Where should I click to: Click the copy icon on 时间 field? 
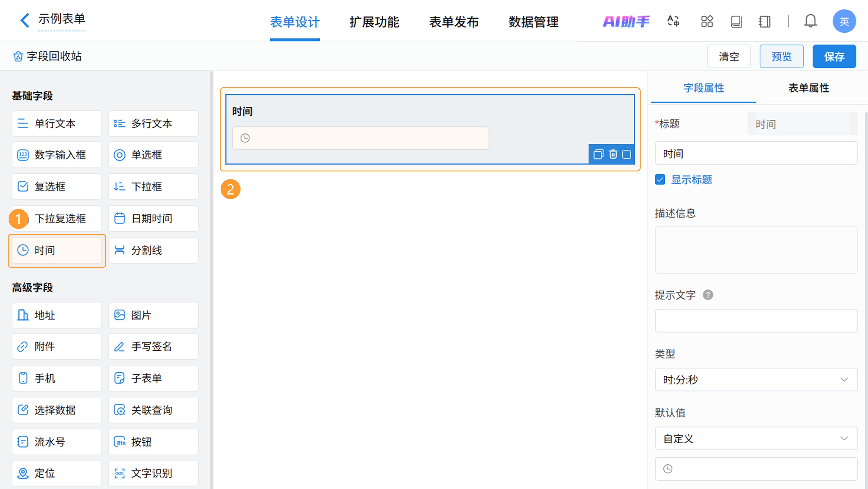pos(598,154)
